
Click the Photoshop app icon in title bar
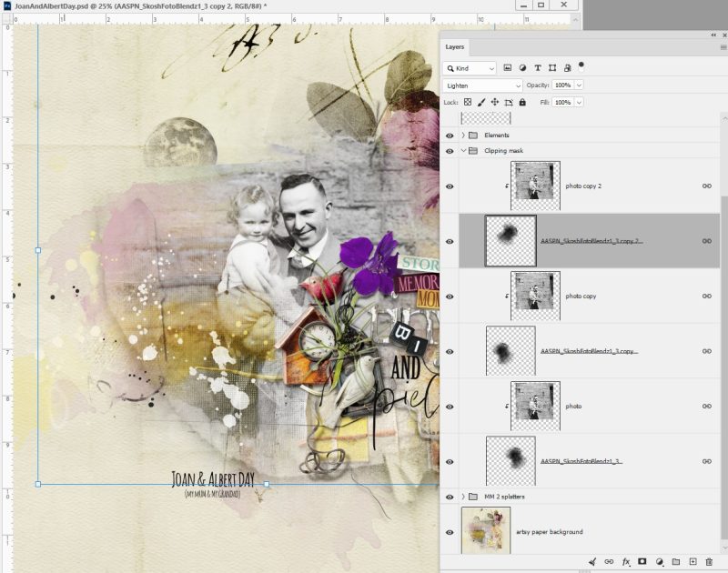(x=7, y=6)
